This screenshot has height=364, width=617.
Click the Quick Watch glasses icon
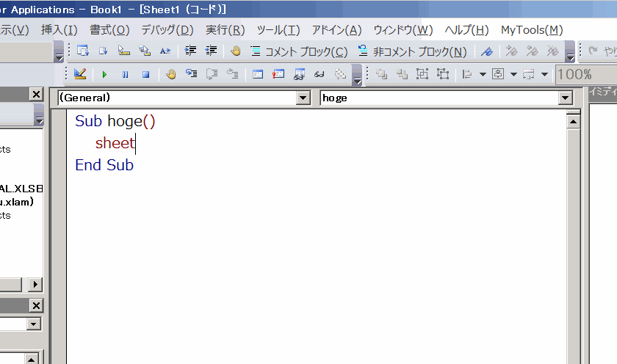tap(319, 74)
